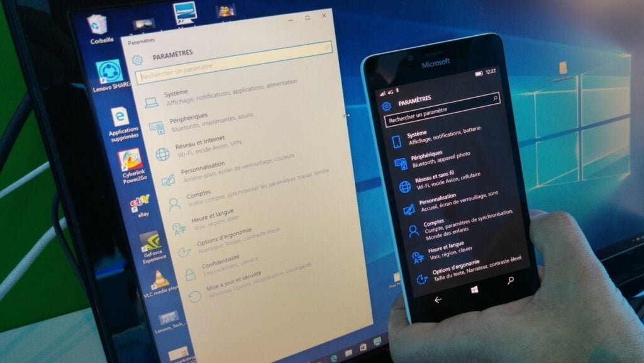Launch Lenovo SHAREit from the desktop
The image size is (644, 363).
[110, 76]
